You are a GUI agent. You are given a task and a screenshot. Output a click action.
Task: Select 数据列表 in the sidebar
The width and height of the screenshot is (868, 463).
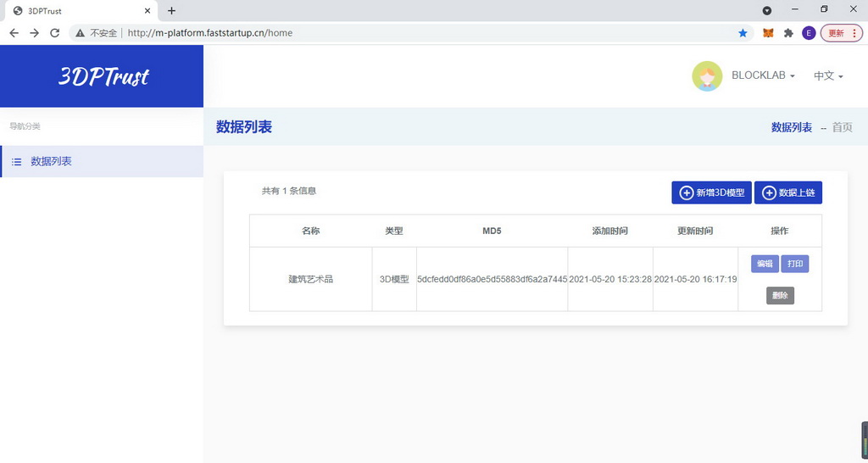coord(51,161)
